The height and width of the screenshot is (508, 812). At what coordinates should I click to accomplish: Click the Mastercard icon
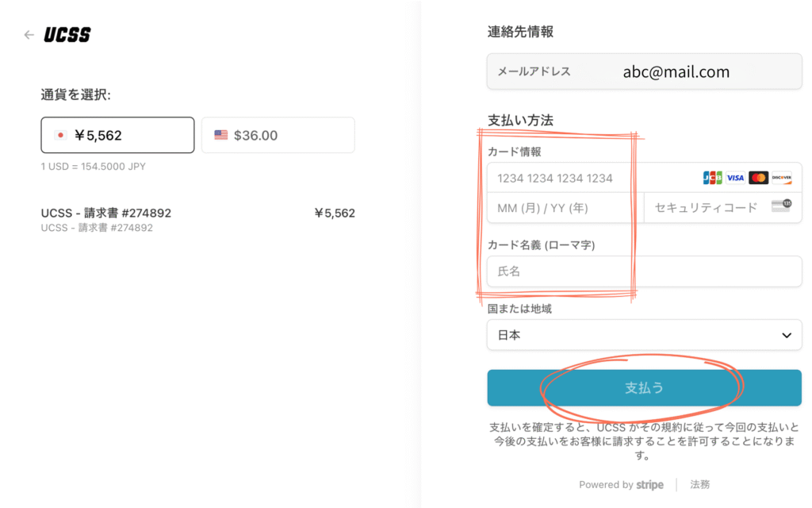(x=759, y=178)
